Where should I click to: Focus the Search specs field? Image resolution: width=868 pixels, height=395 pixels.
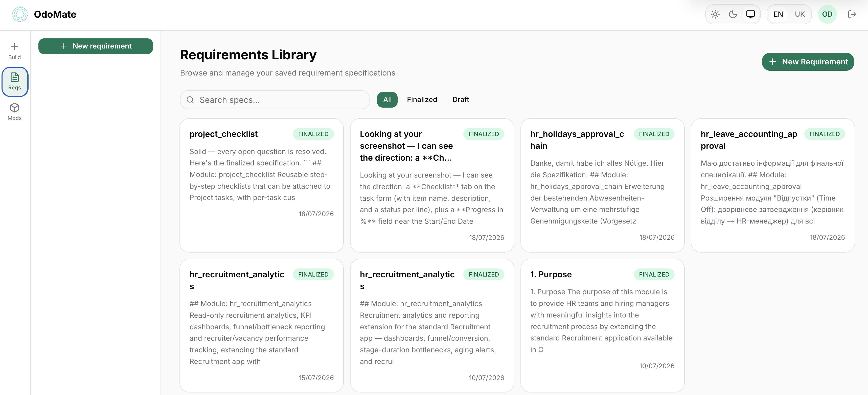(275, 100)
